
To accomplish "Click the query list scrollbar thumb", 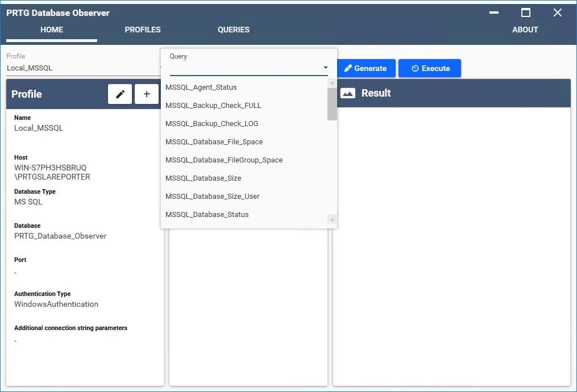I will pos(332,104).
